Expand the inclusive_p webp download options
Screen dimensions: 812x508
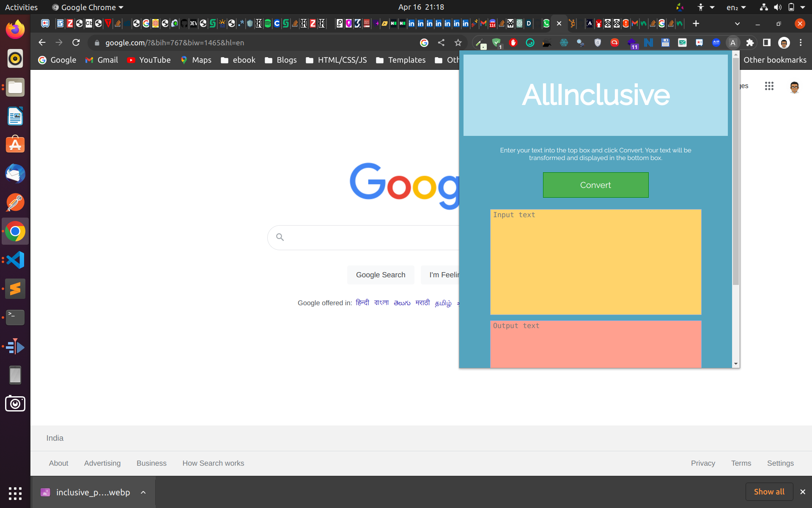tap(143, 492)
